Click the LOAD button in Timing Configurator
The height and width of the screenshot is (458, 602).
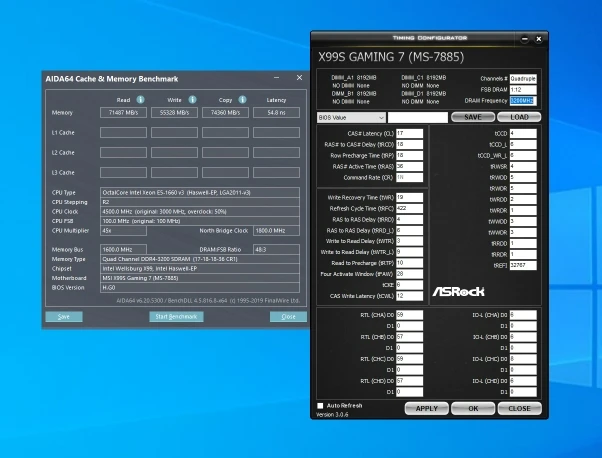tap(519, 117)
